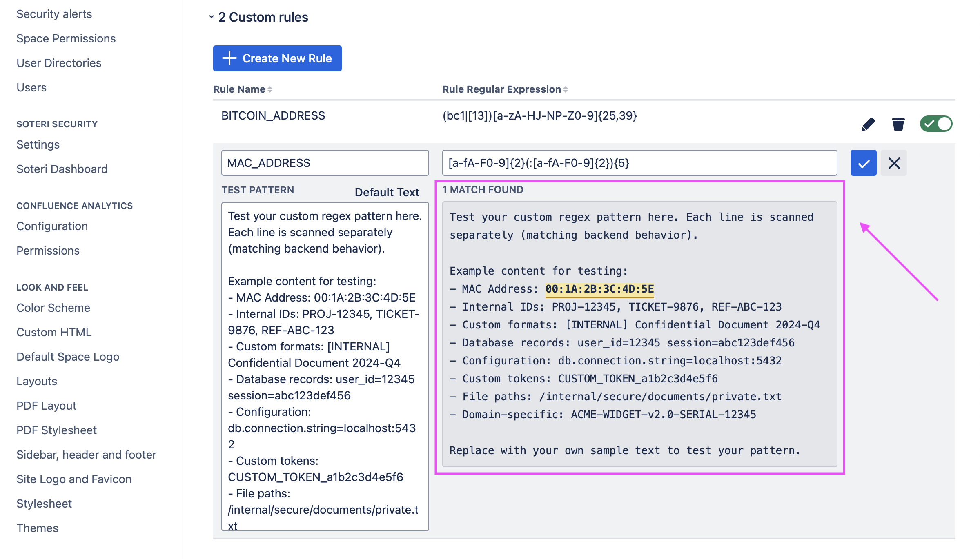Sort by Rule Name column arrows

point(270,89)
